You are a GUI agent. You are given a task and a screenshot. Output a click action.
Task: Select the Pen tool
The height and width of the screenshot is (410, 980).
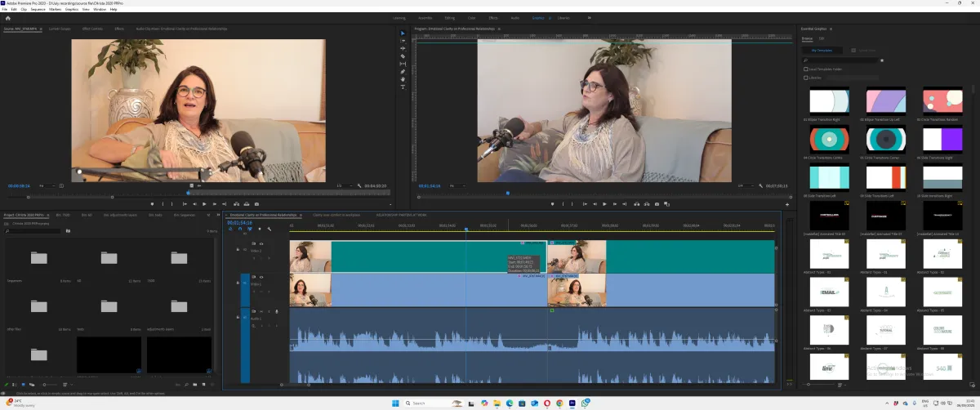click(x=403, y=71)
